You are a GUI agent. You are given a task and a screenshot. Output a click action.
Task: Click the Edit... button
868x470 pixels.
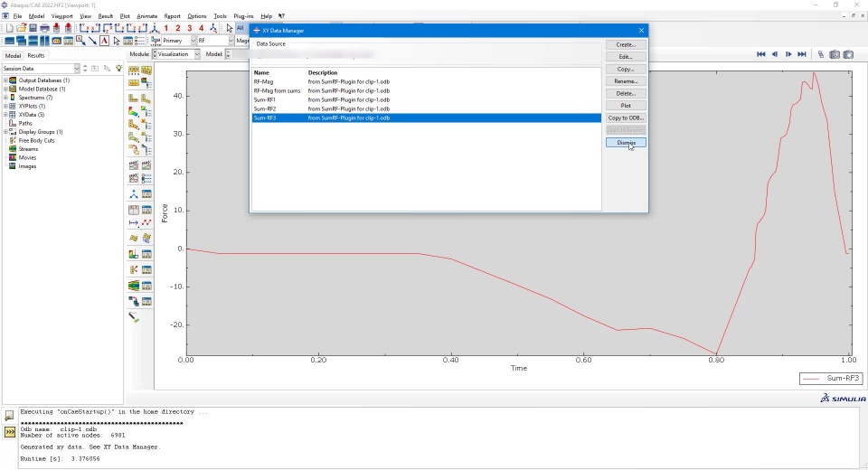(626, 56)
